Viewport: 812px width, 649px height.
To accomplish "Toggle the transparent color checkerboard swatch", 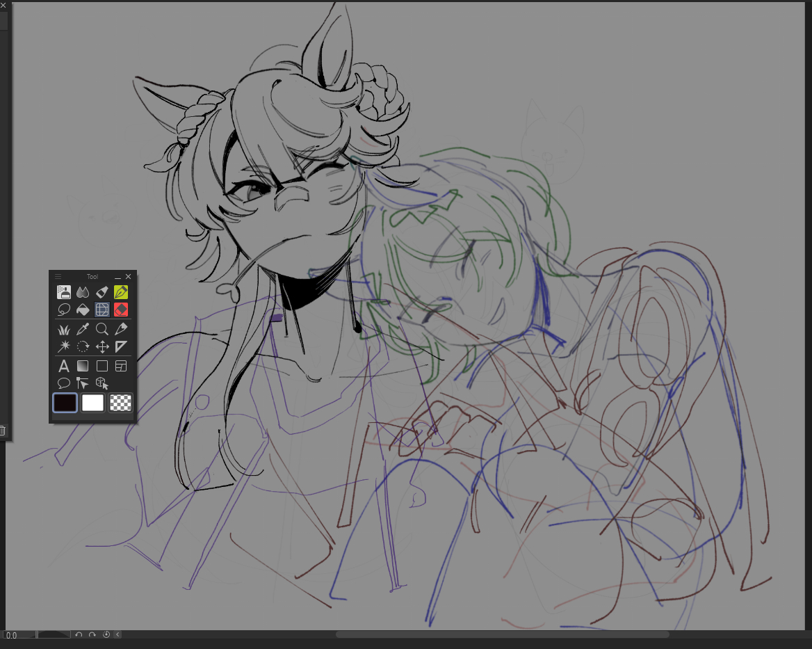I will pyautogui.click(x=121, y=403).
